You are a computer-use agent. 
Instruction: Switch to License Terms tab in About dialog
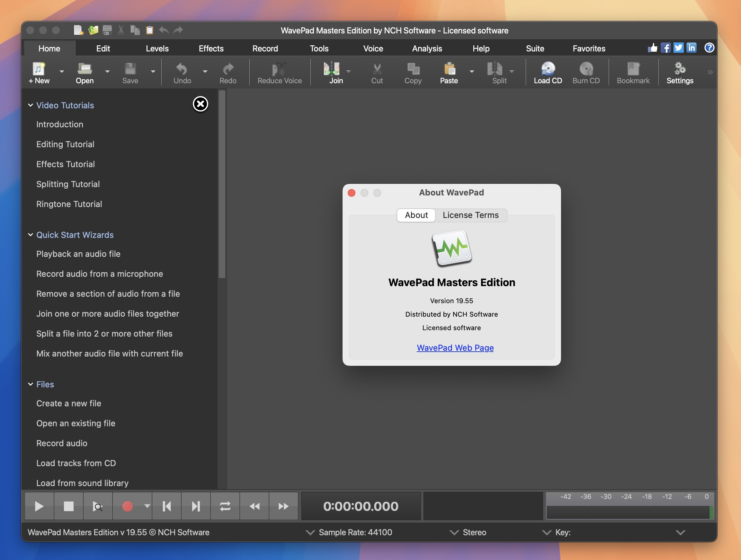(471, 215)
